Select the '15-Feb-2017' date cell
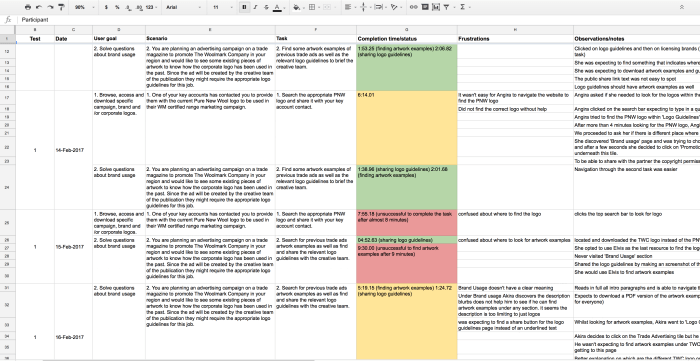 74,247
